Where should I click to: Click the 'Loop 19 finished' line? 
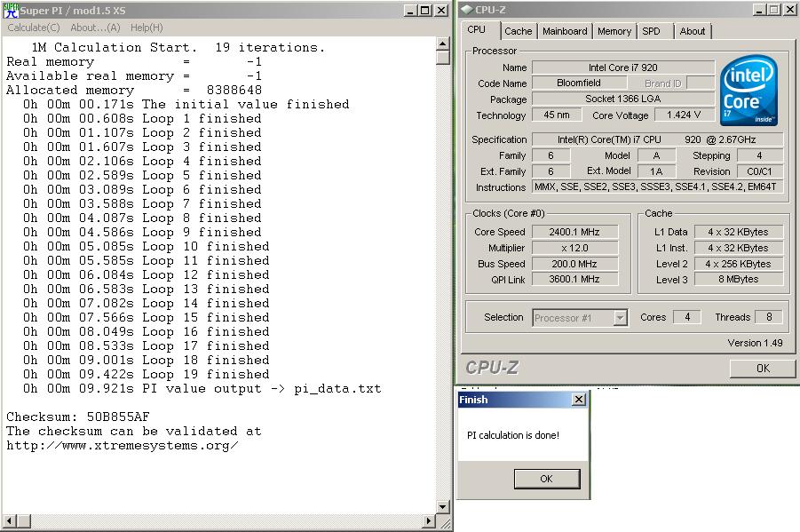(146, 374)
